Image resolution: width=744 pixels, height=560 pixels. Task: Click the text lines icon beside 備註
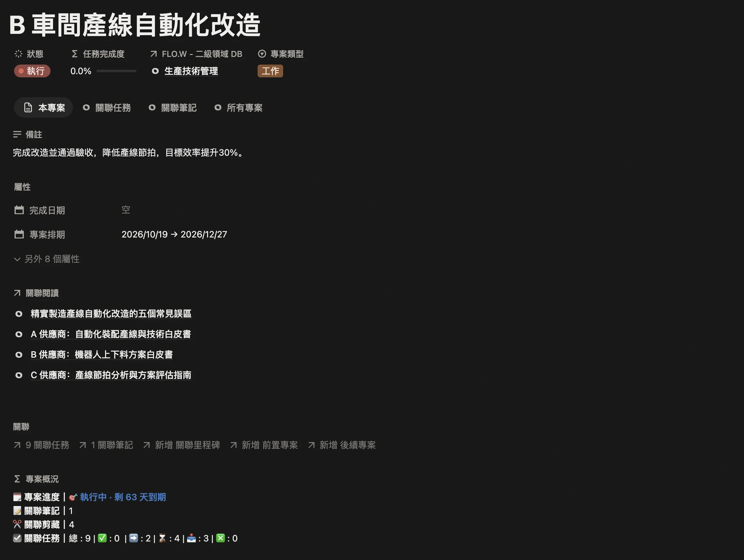point(17,135)
